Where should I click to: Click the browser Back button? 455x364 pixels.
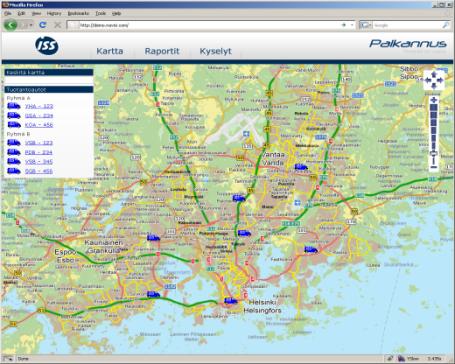(11, 25)
